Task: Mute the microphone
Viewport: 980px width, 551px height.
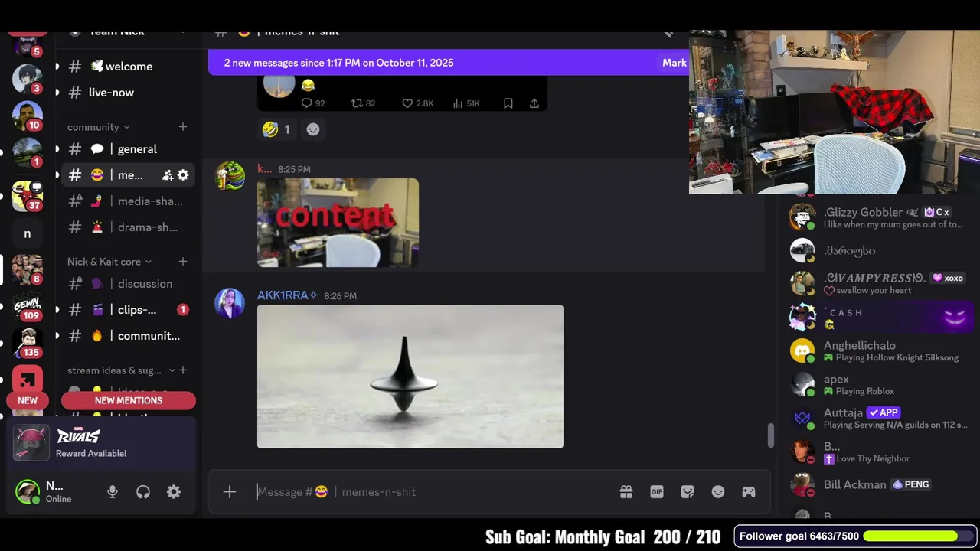Action: (x=113, y=492)
